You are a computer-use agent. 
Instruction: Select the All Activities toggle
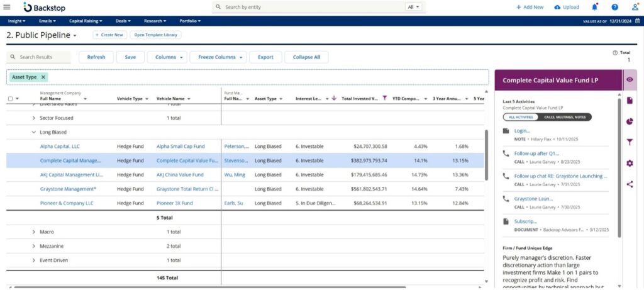tap(519, 117)
